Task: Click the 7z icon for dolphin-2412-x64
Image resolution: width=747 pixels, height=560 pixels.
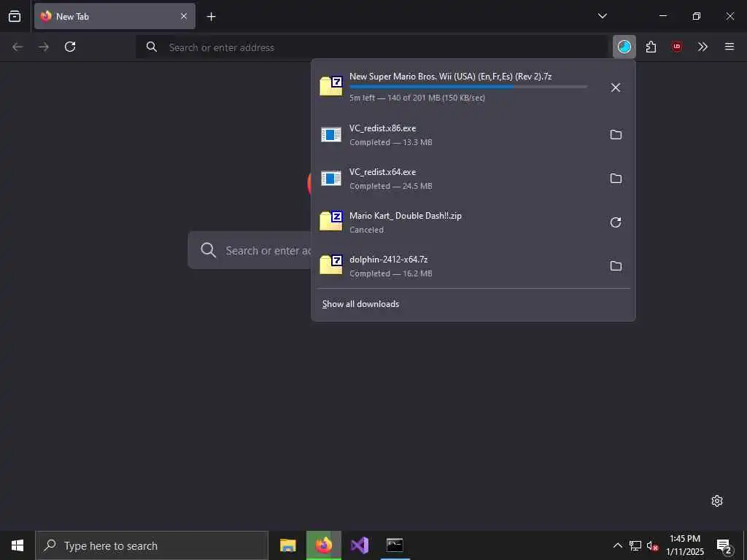Action: [x=331, y=265]
